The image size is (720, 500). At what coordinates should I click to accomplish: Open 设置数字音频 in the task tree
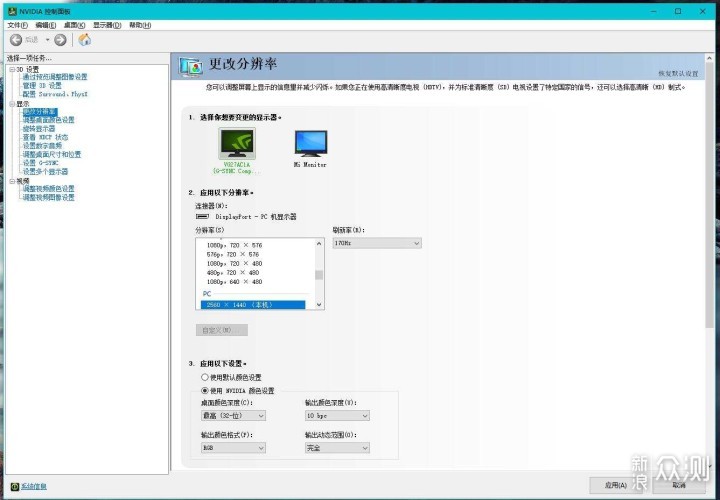tap(42, 146)
